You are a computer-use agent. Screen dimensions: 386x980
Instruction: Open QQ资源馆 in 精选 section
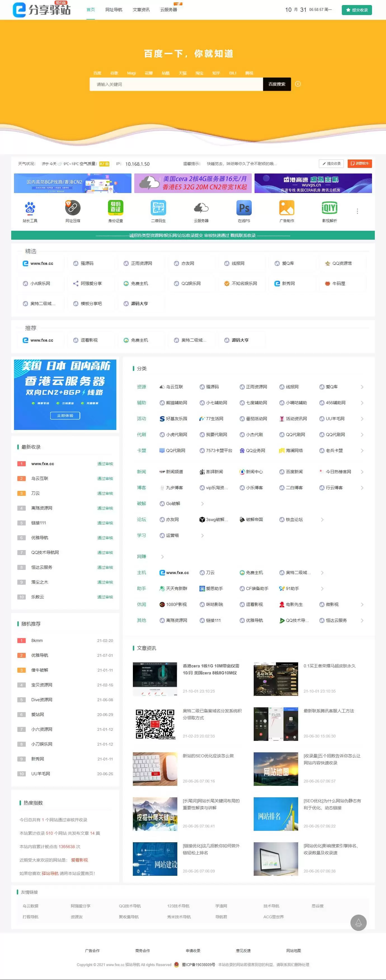point(338,263)
